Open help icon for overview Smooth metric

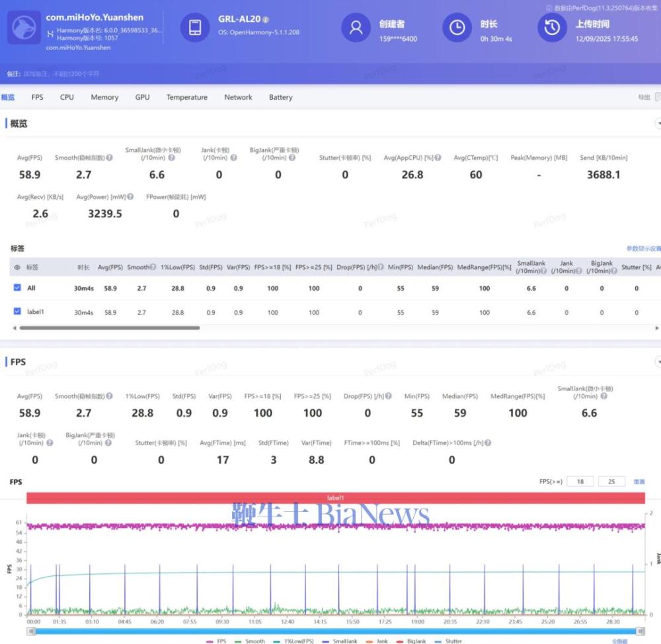tap(110, 157)
